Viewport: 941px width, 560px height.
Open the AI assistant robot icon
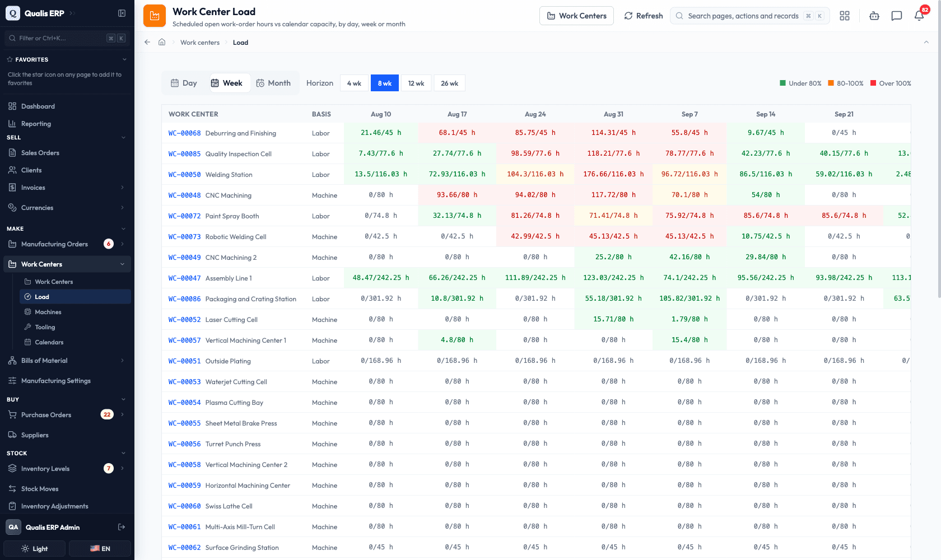[x=874, y=16]
